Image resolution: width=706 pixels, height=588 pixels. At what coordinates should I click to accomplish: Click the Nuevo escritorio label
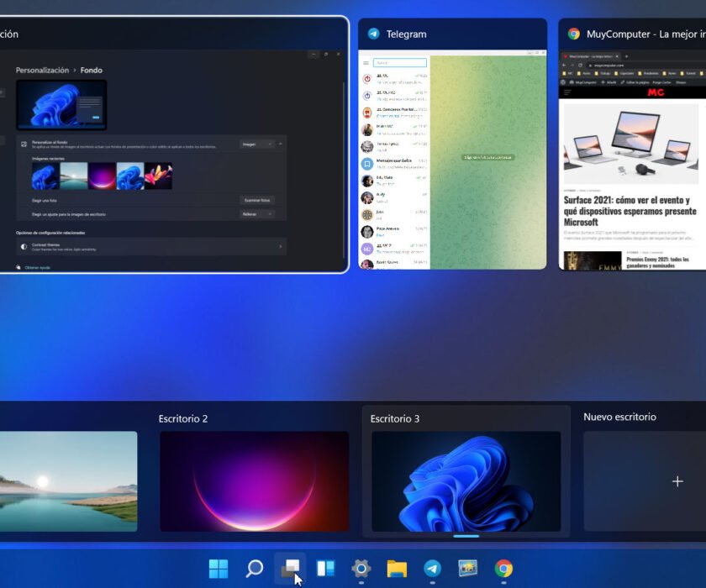pos(619,417)
